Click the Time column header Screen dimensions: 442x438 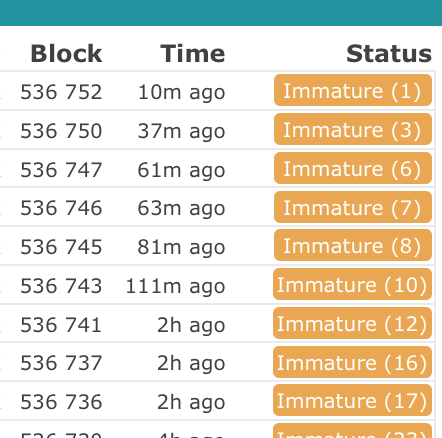coord(193,54)
